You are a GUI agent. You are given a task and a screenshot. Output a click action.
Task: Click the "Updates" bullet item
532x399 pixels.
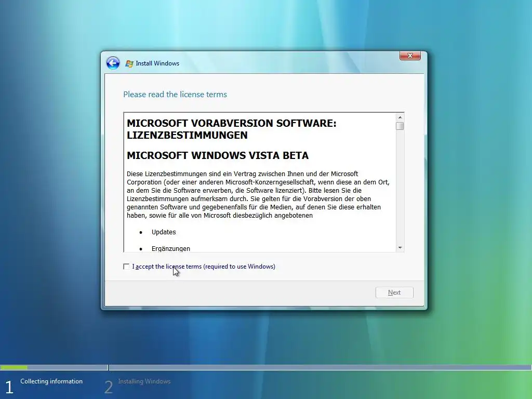164,232
